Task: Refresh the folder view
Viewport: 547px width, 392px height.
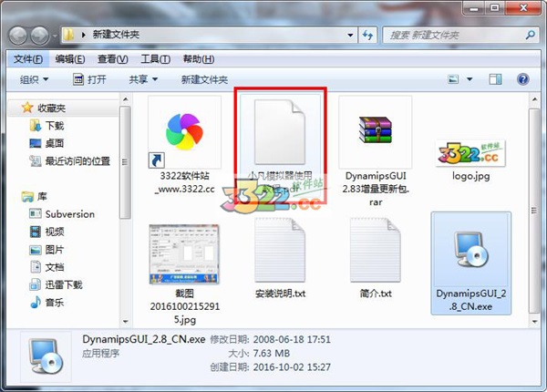Action: point(367,36)
